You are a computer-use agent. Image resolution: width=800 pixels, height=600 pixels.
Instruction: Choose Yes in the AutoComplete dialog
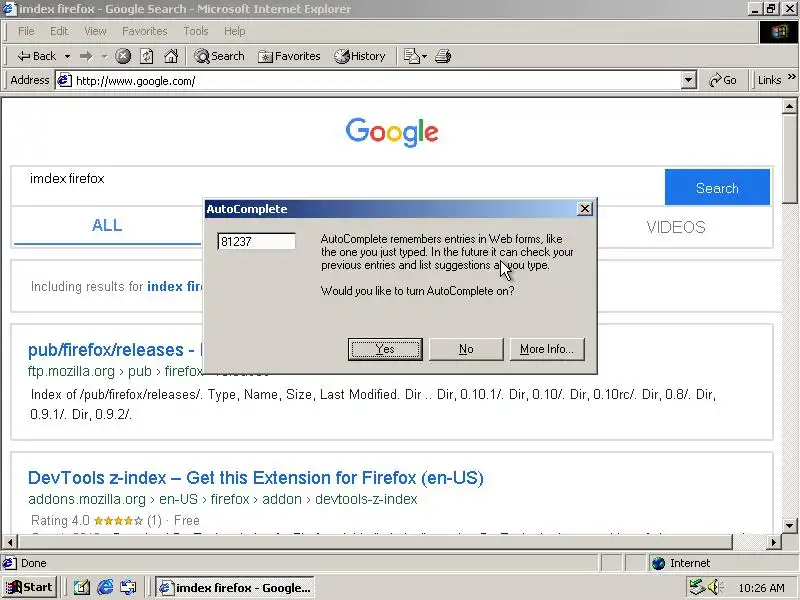coord(385,349)
